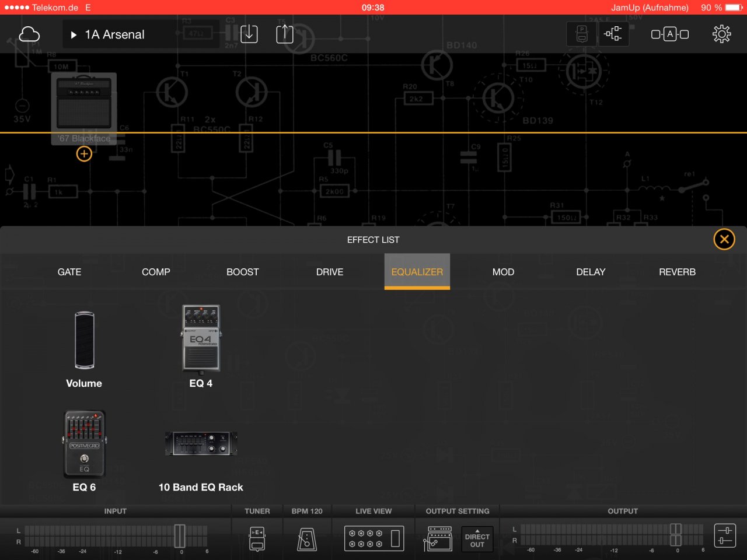Tap the LIVE VIEW label
The height and width of the screenshot is (560, 747).
coord(373,511)
